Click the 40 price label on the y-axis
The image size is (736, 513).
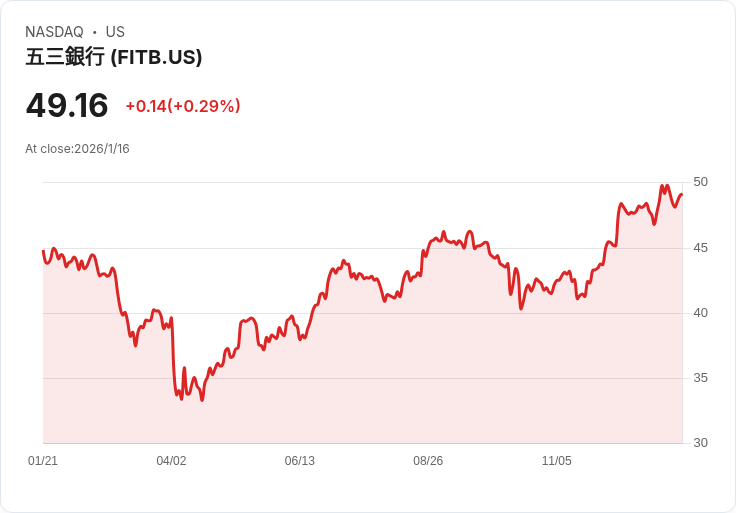click(700, 313)
